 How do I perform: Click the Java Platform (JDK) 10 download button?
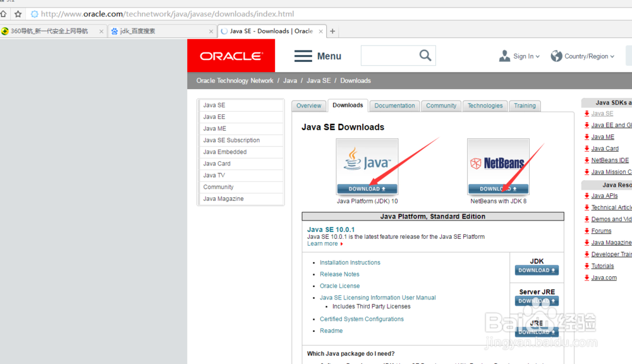(x=367, y=189)
